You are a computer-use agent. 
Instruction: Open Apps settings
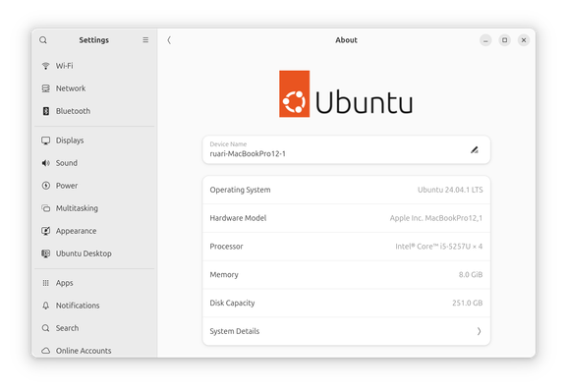pyautogui.click(x=94, y=283)
